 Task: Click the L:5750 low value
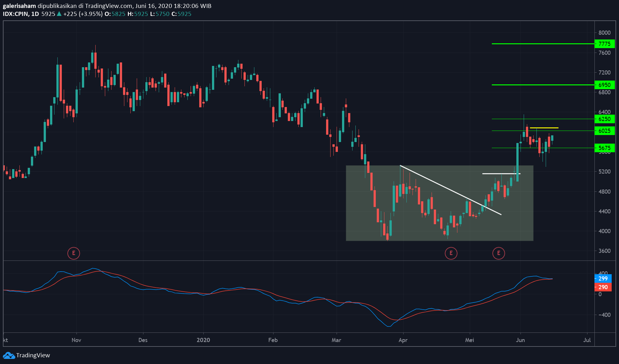(160, 14)
